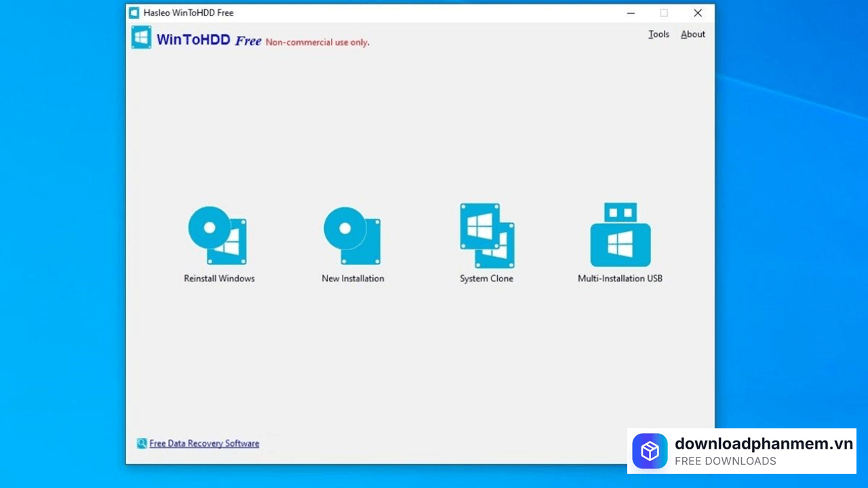Minimize the WinToHDD window
The image size is (868, 488).
631,13
